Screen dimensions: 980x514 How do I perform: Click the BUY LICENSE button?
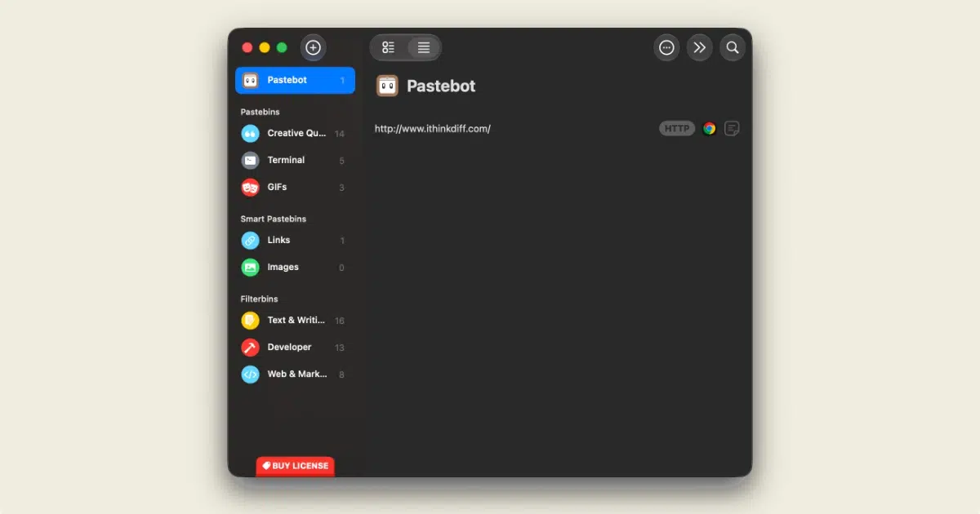click(295, 466)
